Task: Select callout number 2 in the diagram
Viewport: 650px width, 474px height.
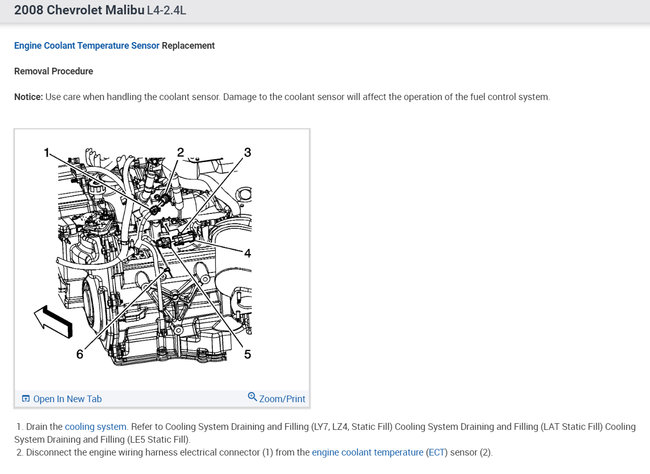Action: coord(180,152)
